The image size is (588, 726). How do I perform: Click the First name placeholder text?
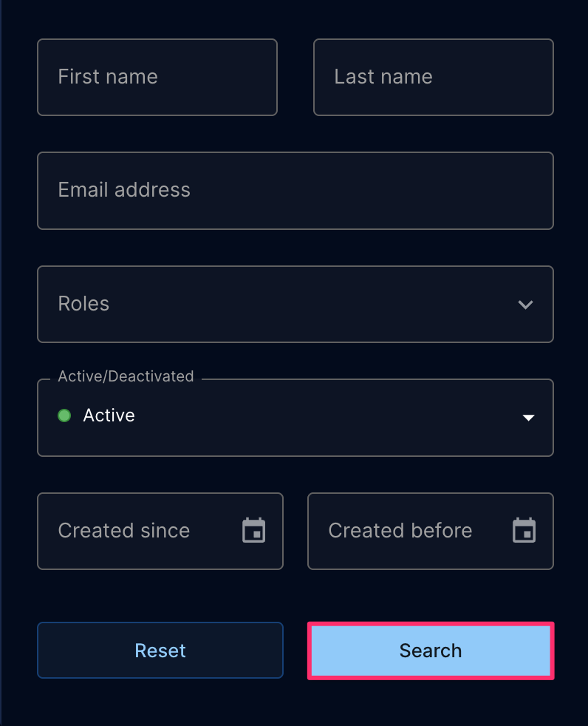click(108, 76)
